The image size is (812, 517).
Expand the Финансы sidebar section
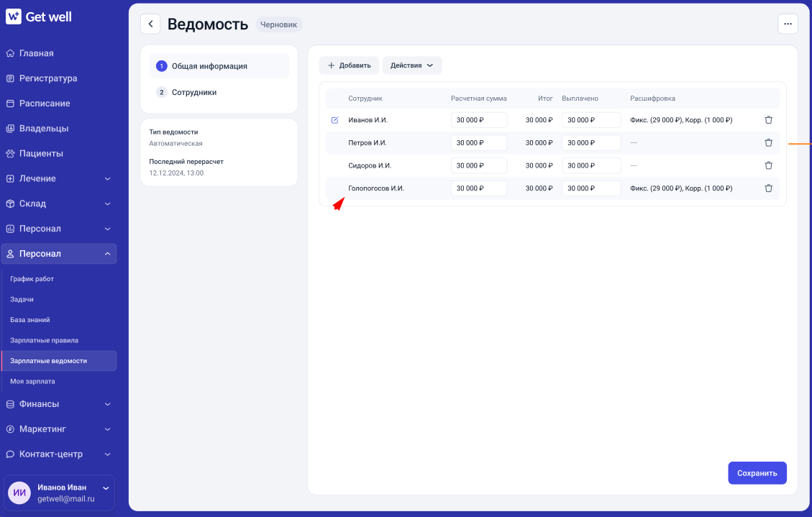(x=58, y=404)
